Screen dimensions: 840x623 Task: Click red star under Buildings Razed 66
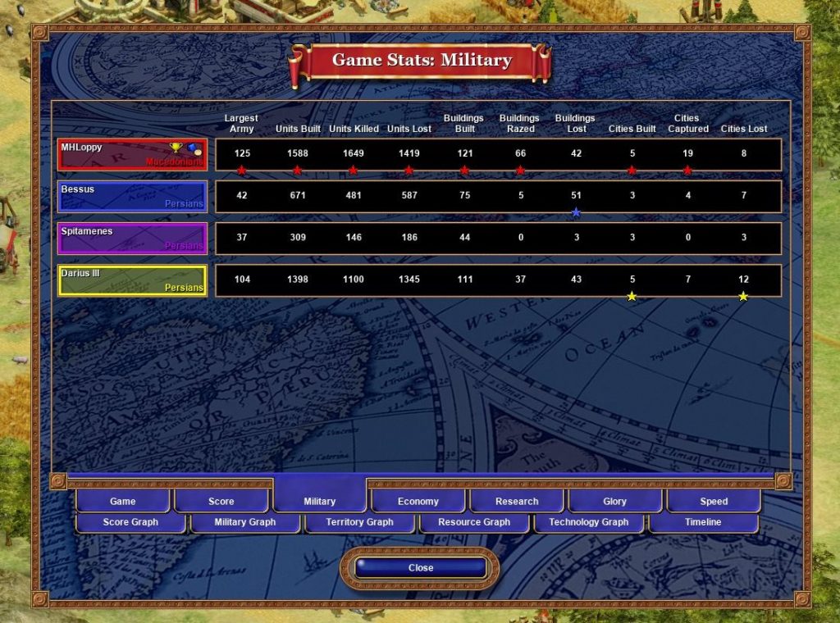pyautogui.click(x=520, y=171)
